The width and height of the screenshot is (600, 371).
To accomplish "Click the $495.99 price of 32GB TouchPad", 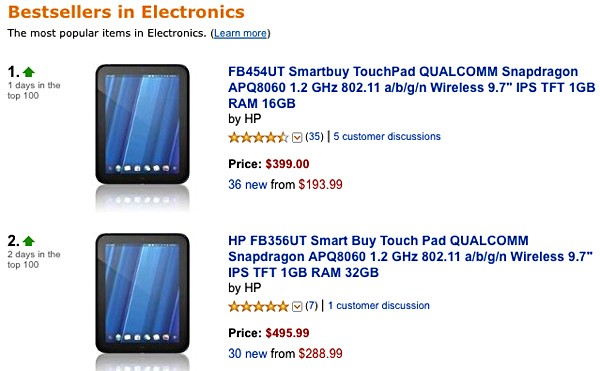I will (x=287, y=333).
